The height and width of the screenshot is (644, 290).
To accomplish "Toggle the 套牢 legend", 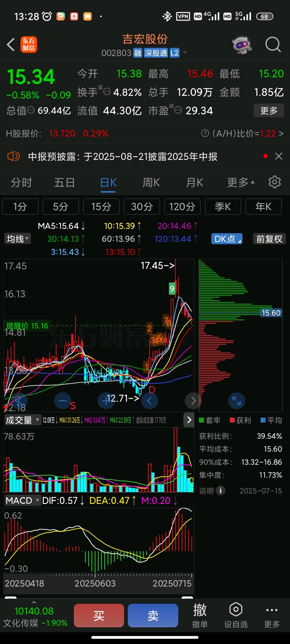I will point(210,420).
